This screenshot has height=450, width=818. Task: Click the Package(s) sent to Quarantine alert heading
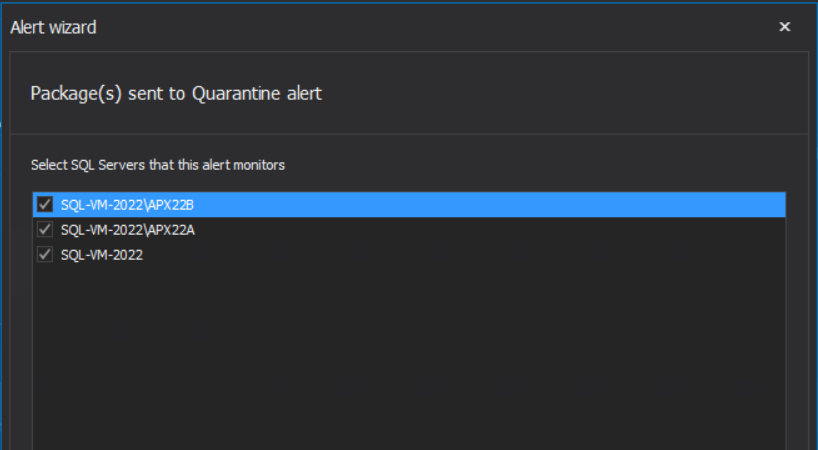tap(176, 94)
